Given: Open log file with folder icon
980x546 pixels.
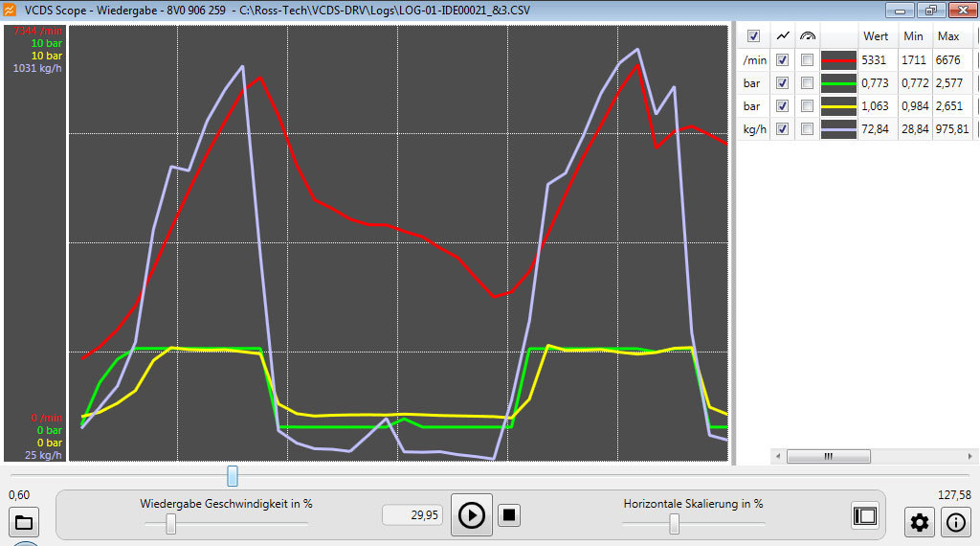Looking at the screenshot, I should (x=24, y=522).
